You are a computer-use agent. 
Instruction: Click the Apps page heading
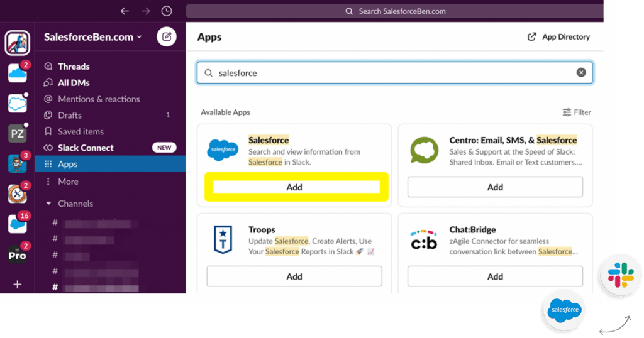pos(209,37)
